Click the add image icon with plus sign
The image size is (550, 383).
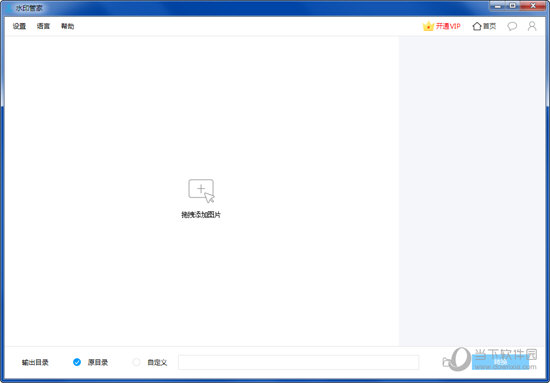pyautogui.click(x=201, y=191)
